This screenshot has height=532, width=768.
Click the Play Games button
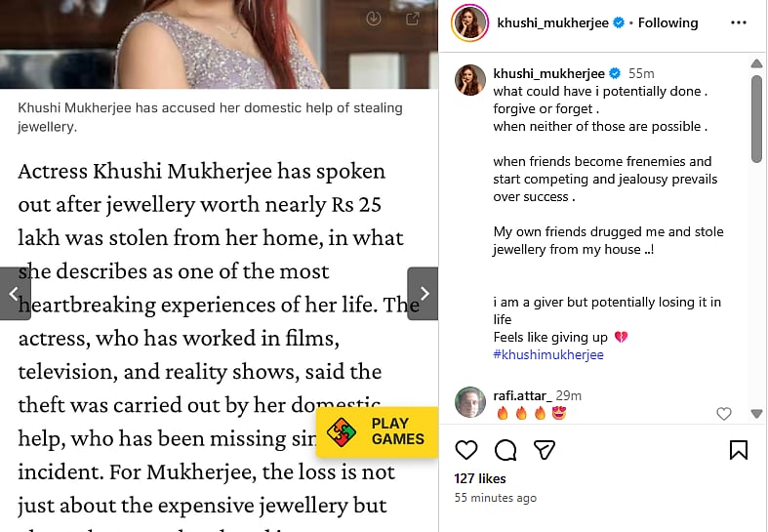click(x=377, y=431)
